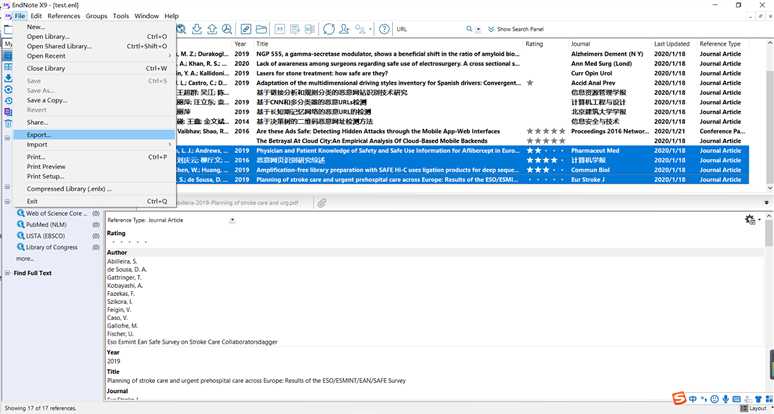
Task: Click the Activity Feed toolbar icon
Action: (x=361, y=29)
